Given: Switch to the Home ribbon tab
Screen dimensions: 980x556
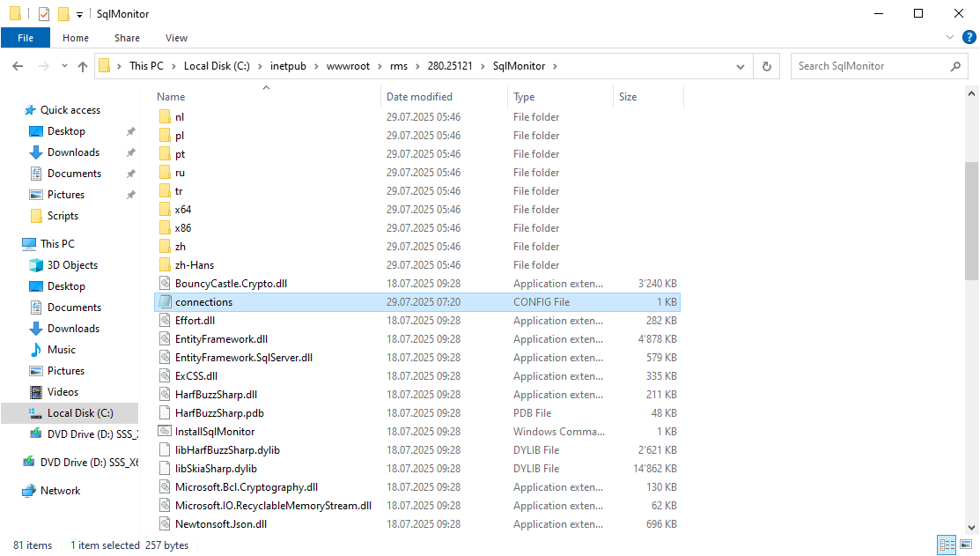Looking at the screenshot, I should [76, 38].
